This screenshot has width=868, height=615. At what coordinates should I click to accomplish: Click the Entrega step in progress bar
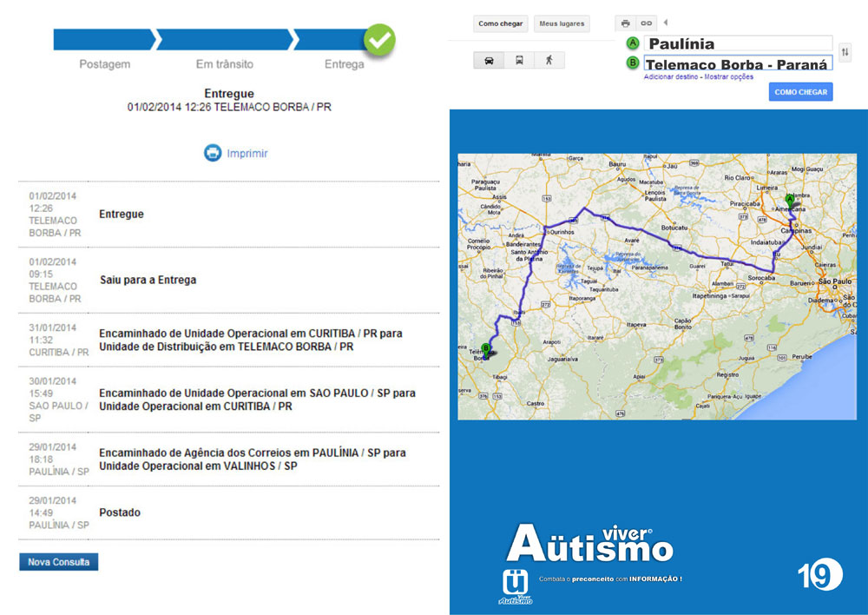(x=345, y=64)
